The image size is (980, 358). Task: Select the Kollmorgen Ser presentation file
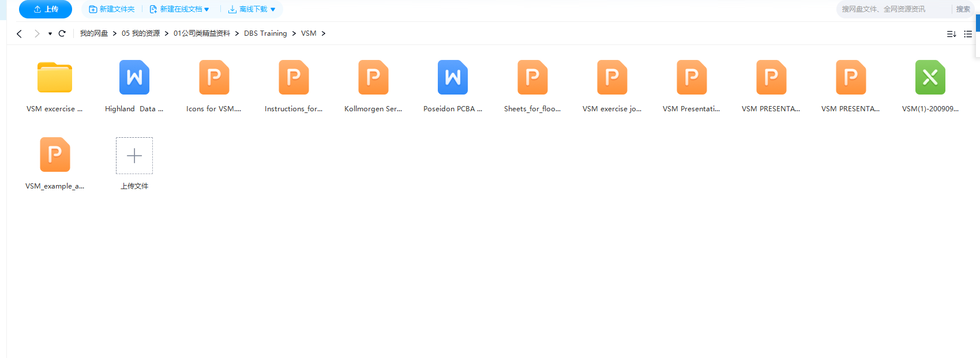373,77
